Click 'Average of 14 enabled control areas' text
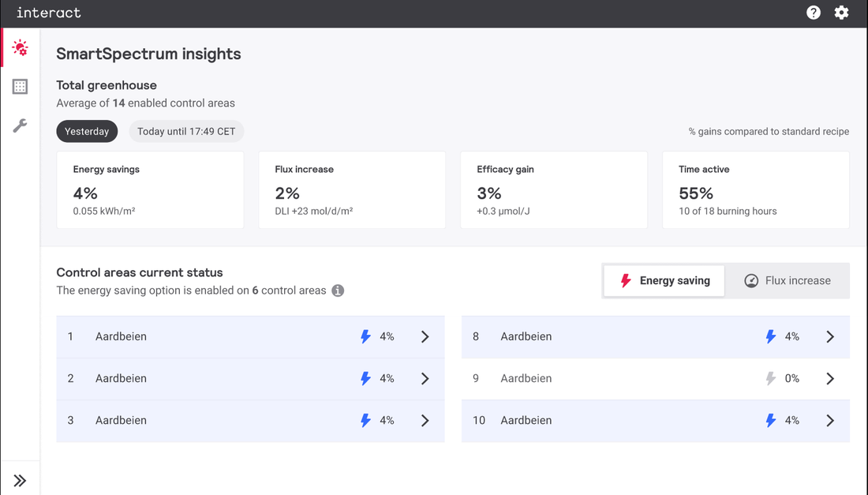Image resolution: width=868 pixels, height=495 pixels. [146, 103]
